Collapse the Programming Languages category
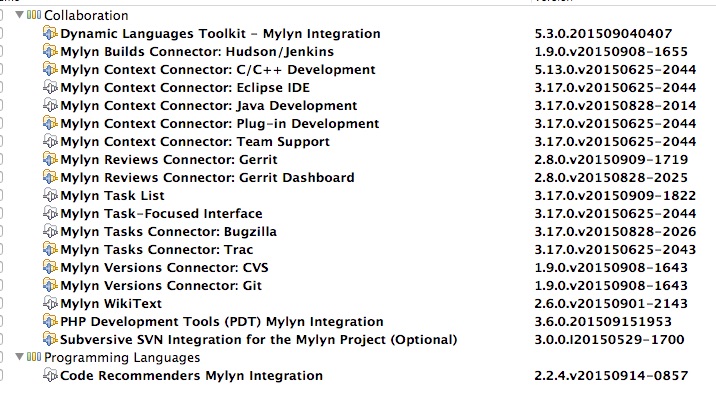The width and height of the screenshot is (716, 393). point(19,356)
